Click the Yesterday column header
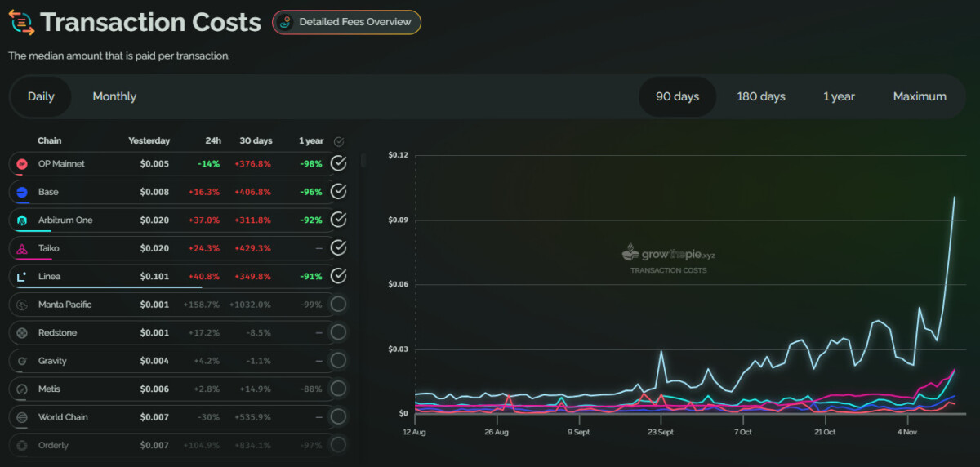The height and width of the screenshot is (467, 980). [x=149, y=141]
